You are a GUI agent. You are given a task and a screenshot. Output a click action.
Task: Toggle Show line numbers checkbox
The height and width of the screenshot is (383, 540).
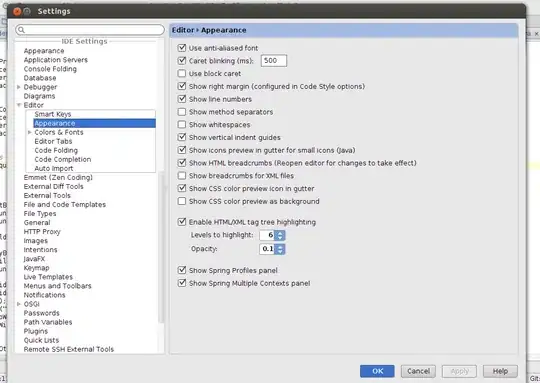(181, 99)
